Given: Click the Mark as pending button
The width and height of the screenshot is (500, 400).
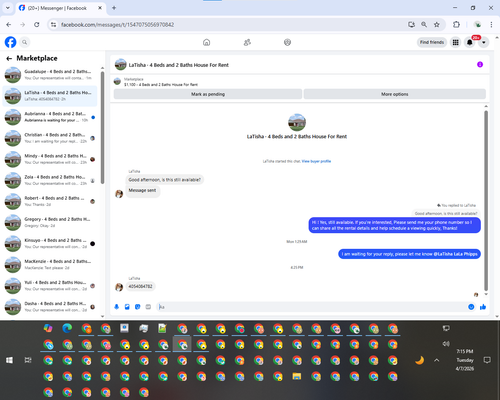Looking at the screenshot, I should [x=208, y=94].
